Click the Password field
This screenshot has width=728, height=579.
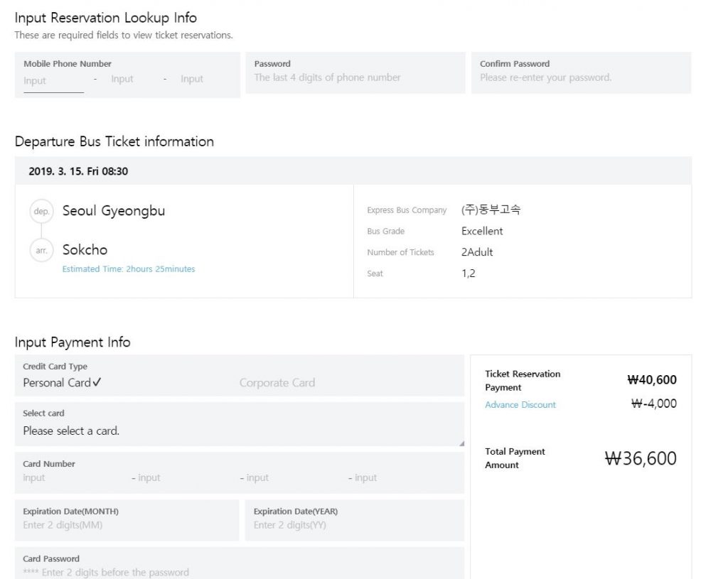pyautogui.click(x=355, y=77)
